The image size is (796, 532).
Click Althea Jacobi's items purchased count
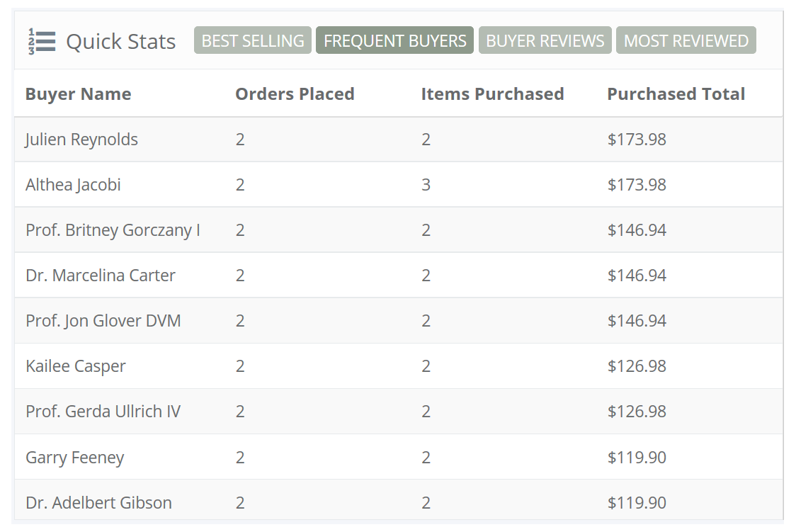pyautogui.click(x=426, y=184)
